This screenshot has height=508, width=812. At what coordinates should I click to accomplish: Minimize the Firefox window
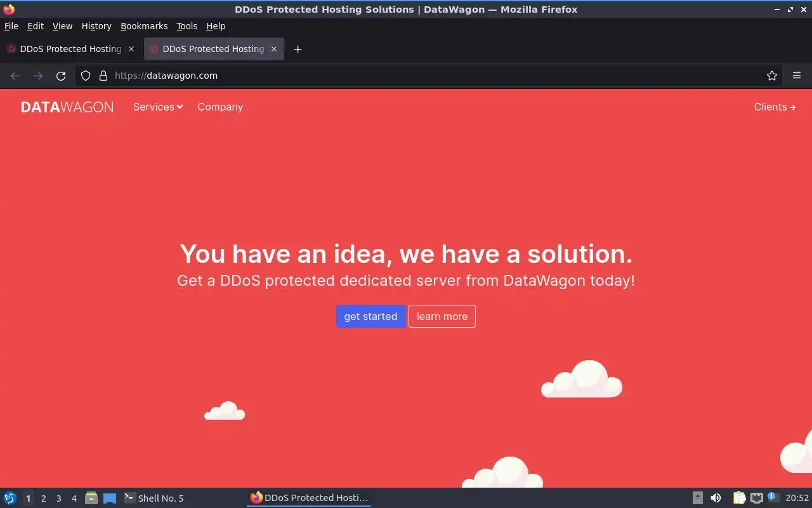tap(777, 10)
